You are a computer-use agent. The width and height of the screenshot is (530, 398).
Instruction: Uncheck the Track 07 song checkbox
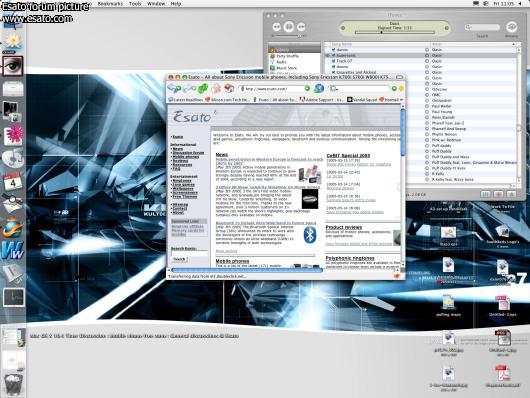tap(333, 61)
